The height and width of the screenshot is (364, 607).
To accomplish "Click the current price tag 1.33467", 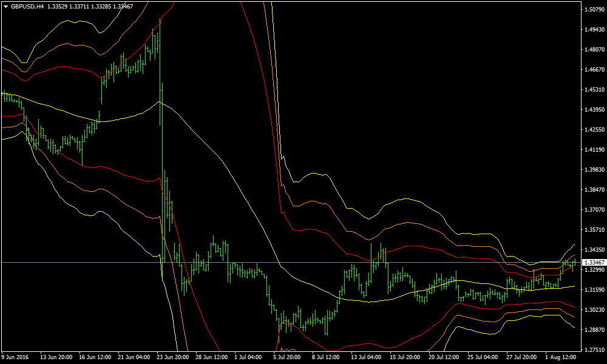I will (594, 262).
